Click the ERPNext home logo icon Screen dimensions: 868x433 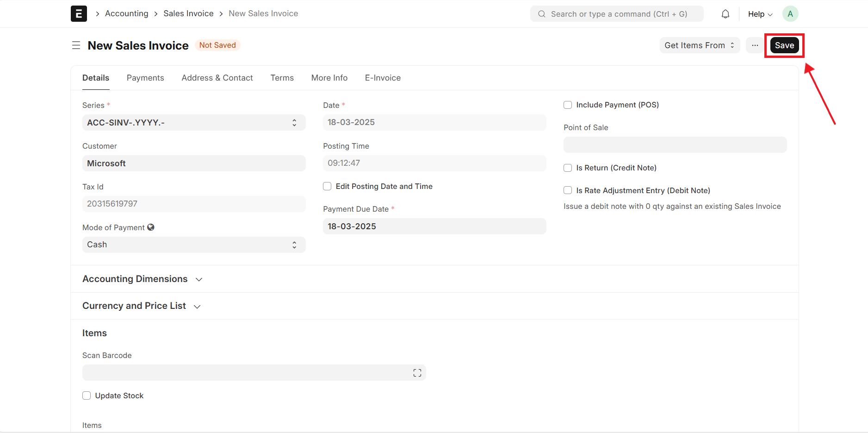click(x=79, y=14)
